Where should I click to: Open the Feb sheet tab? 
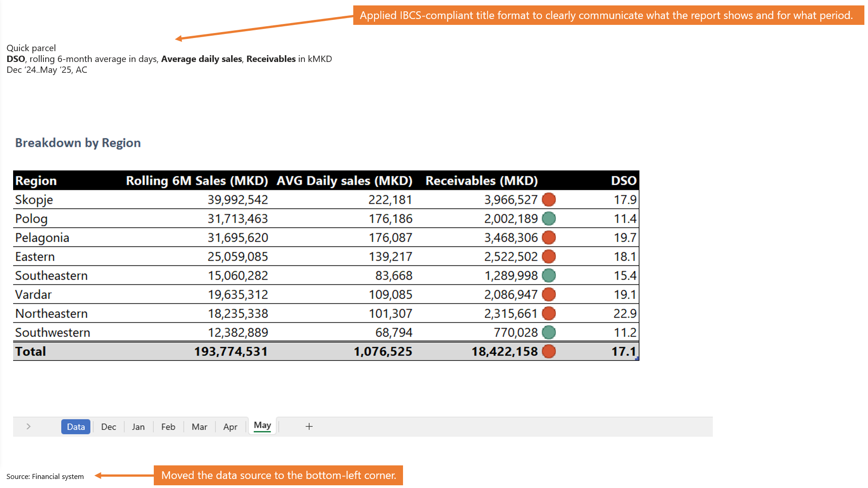point(168,426)
